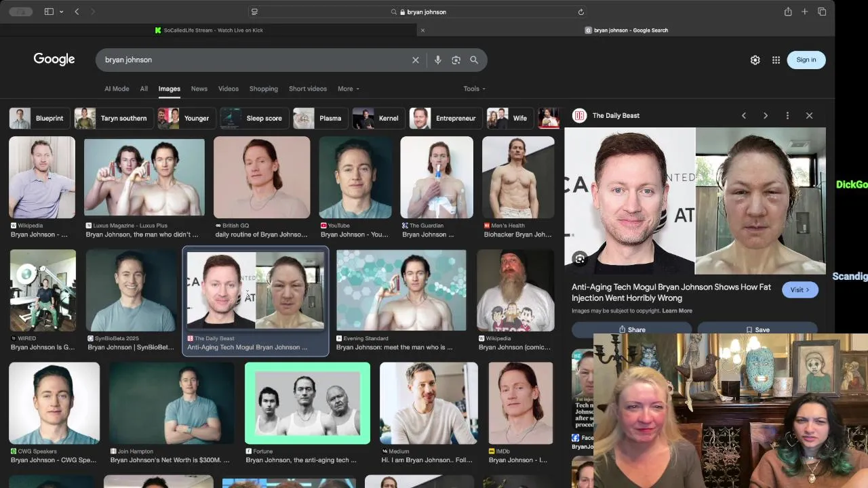Viewport: 868px width, 488px height.
Task: Select the Kernel filter chip
Action: pyautogui.click(x=378, y=118)
